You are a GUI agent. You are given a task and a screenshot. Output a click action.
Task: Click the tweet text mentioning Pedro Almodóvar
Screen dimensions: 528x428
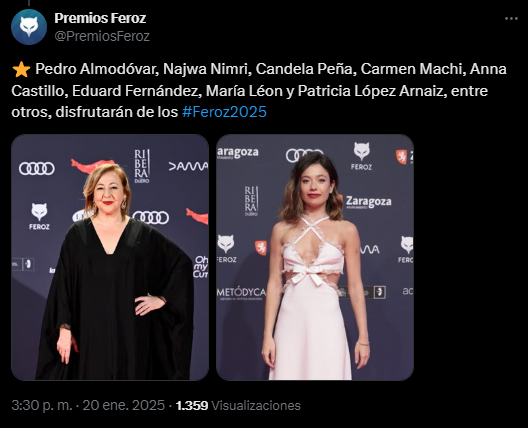(x=258, y=90)
